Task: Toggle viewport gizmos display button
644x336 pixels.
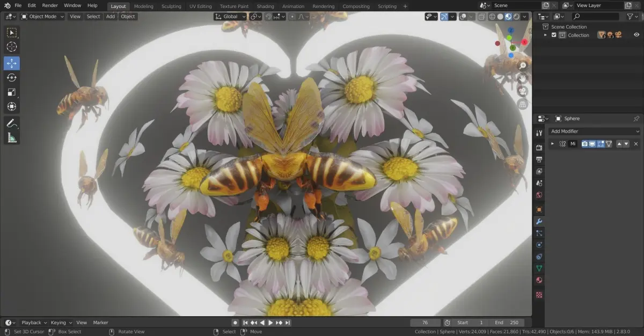Action: tap(444, 17)
